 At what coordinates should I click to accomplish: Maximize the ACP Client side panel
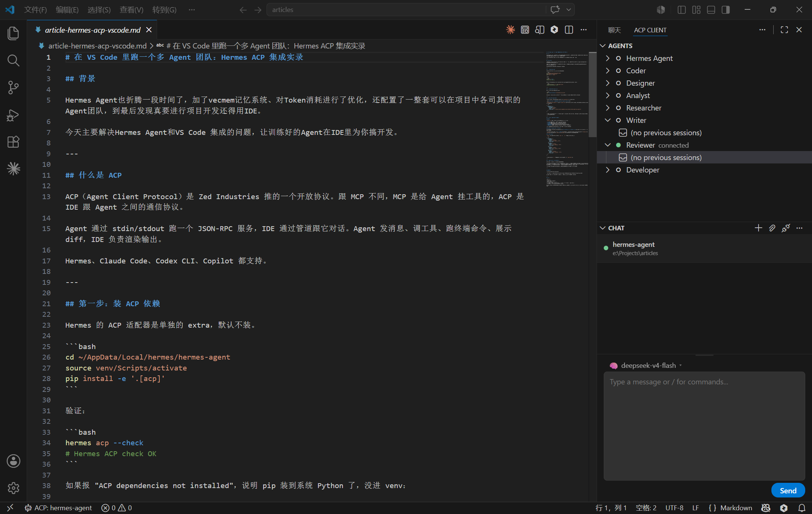point(785,30)
